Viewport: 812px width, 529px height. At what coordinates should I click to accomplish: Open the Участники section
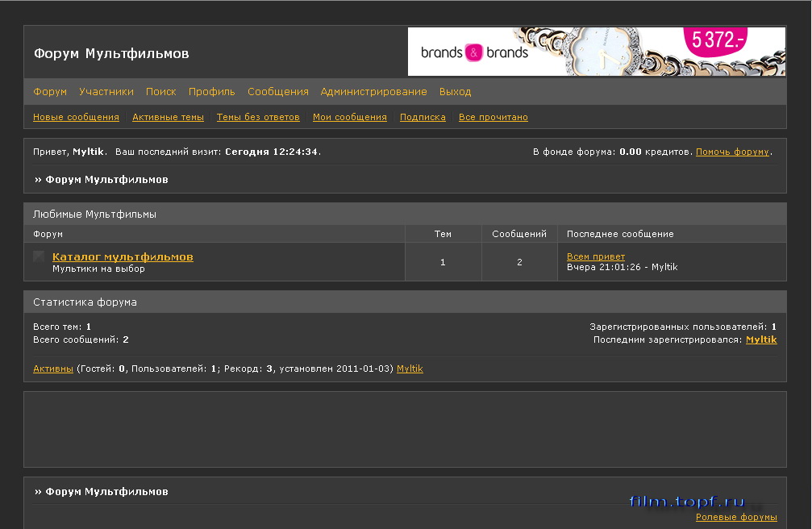(x=106, y=91)
